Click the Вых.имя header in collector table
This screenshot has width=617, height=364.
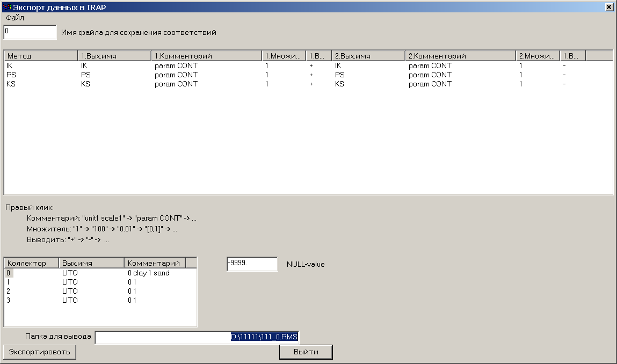(91, 263)
